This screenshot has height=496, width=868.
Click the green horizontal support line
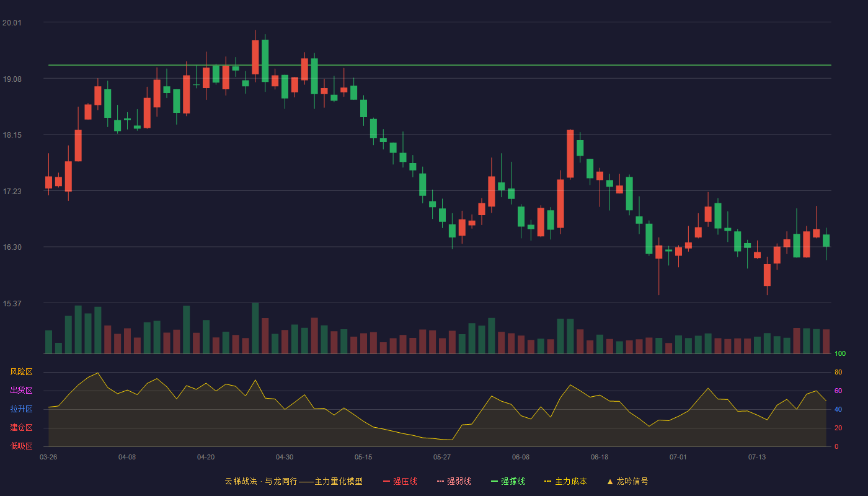[x=440, y=64]
